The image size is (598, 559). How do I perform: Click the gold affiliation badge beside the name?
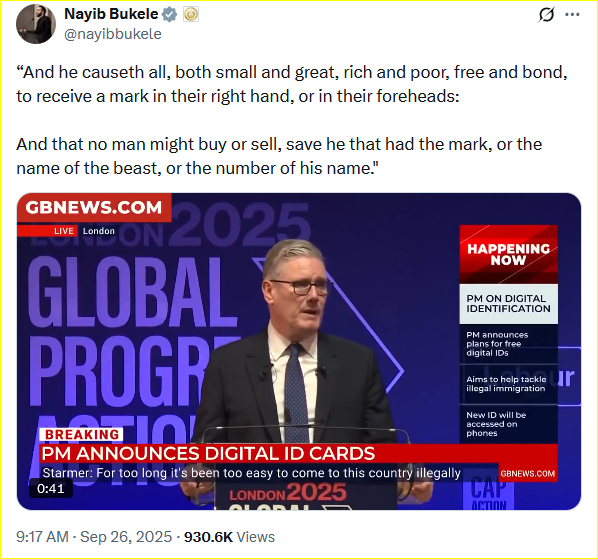191,14
